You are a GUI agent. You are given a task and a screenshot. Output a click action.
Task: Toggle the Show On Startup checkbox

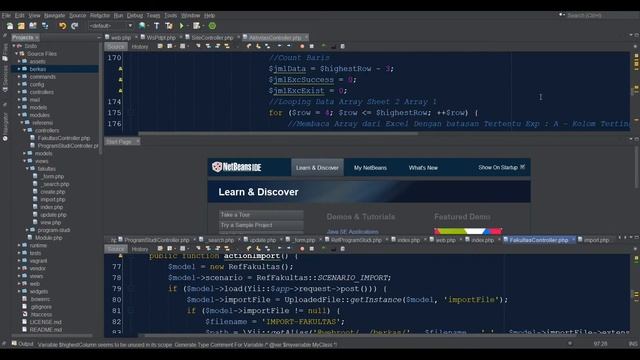coord(522,167)
